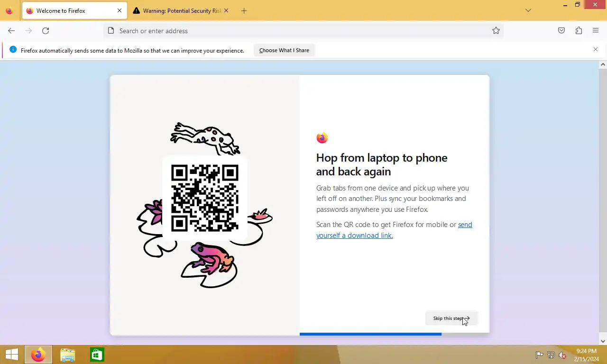This screenshot has width=607, height=364.
Task: Close the Warning: Potential Security Risk tab
Action: 226,10
